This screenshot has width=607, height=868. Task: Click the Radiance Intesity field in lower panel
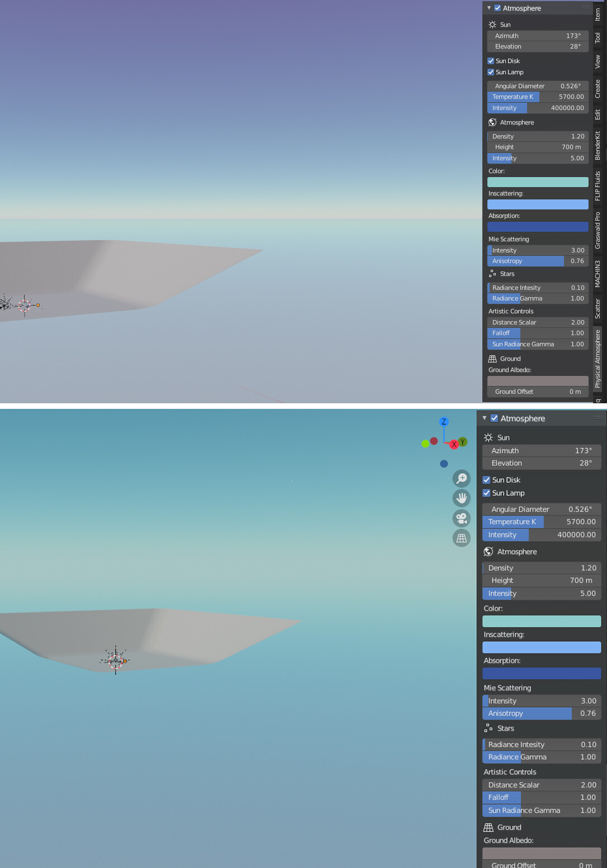pos(542,745)
